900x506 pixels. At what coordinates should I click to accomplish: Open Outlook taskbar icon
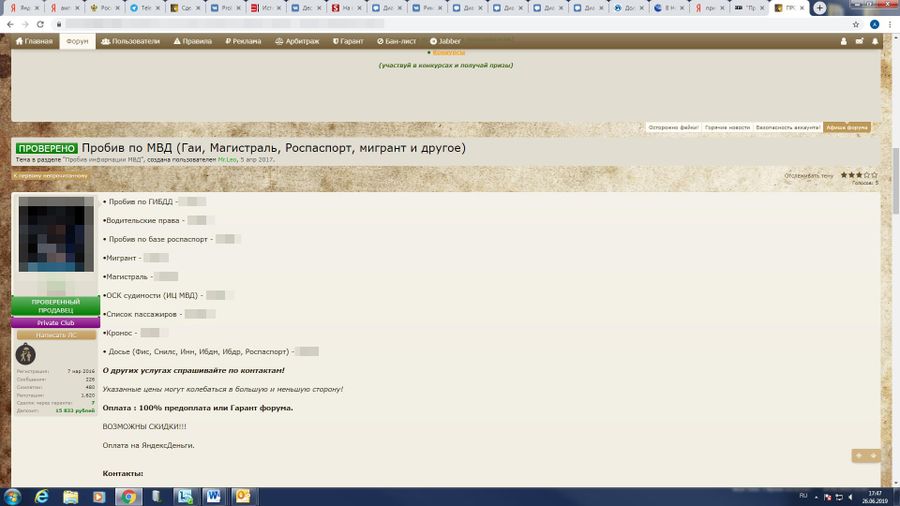[x=243, y=496]
